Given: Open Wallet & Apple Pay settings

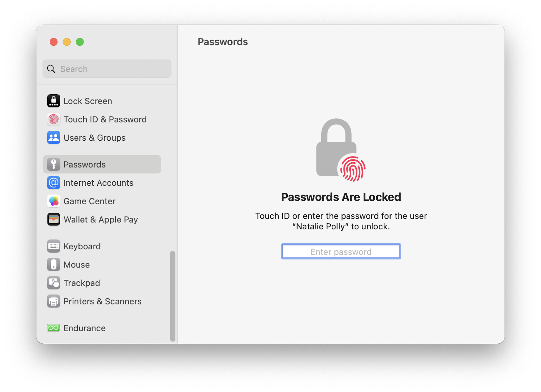Looking at the screenshot, I should tap(53, 219).
